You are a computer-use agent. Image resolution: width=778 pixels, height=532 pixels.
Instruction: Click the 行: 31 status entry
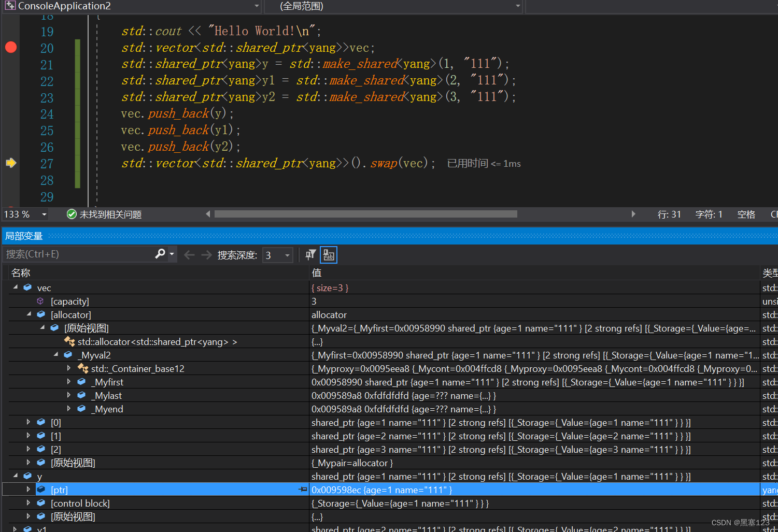pyautogui.click(x=669, y=214)
